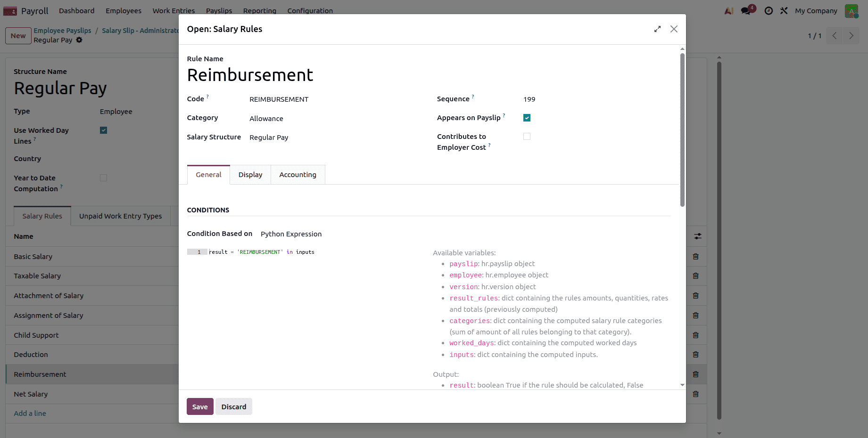This screenshot has width=868, height=438.
Task: Open the activities clock icon
Action: click(x=769, y=10)
